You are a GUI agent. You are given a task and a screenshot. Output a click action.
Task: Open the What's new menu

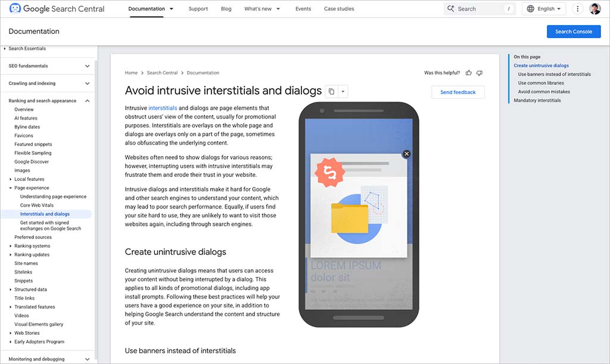[x=258, y=8]
